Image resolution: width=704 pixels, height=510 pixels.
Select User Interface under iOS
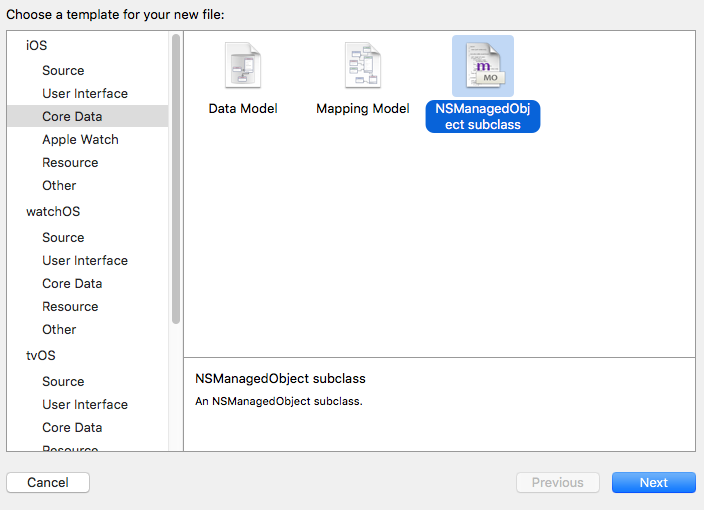click(x=85, y=93)
